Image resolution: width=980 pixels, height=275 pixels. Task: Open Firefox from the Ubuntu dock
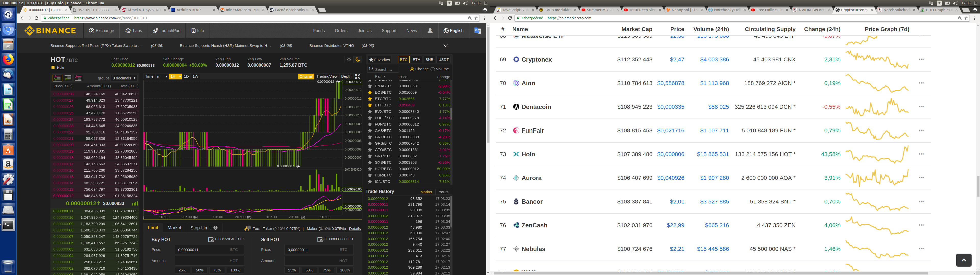(8, 59)
